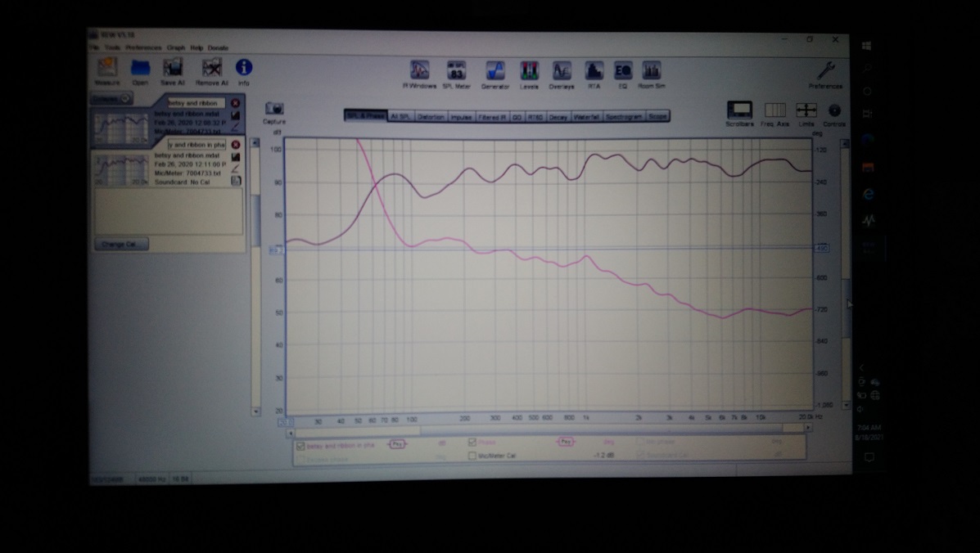The height and width of the screenshot is (553, 980).
Task: Click the SPL trace smoothing legend marker
Action: 398,443
